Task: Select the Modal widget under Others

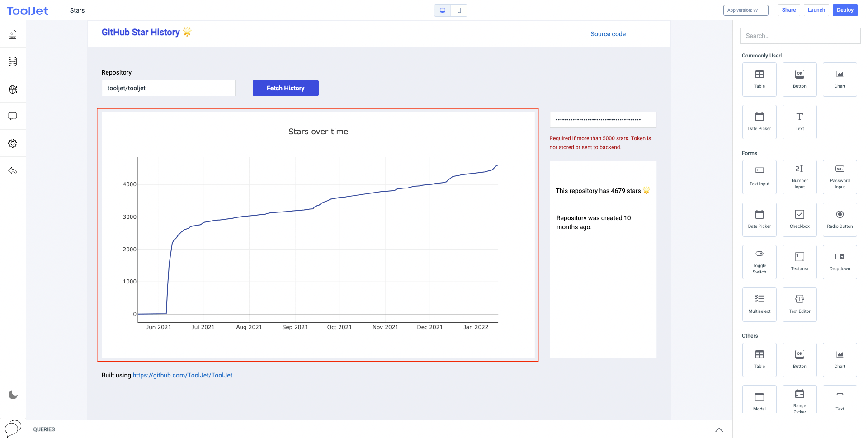Action: pyautogui.click(x=759, y=400)
